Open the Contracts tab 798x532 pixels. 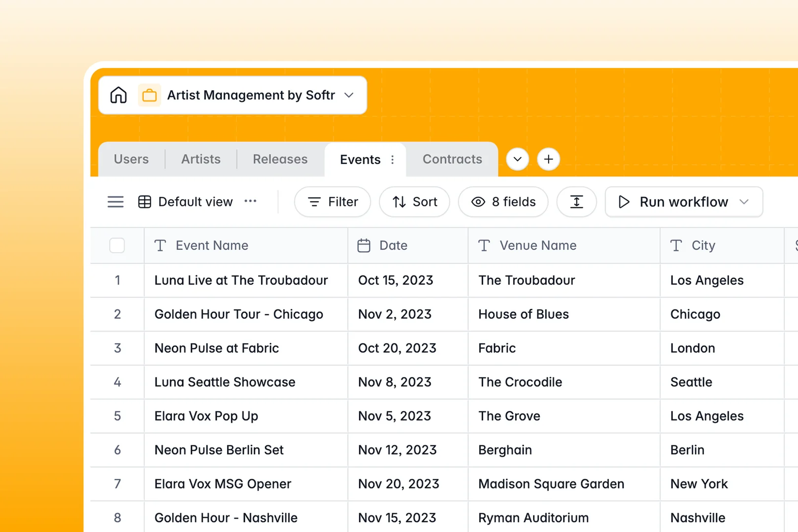452,159
